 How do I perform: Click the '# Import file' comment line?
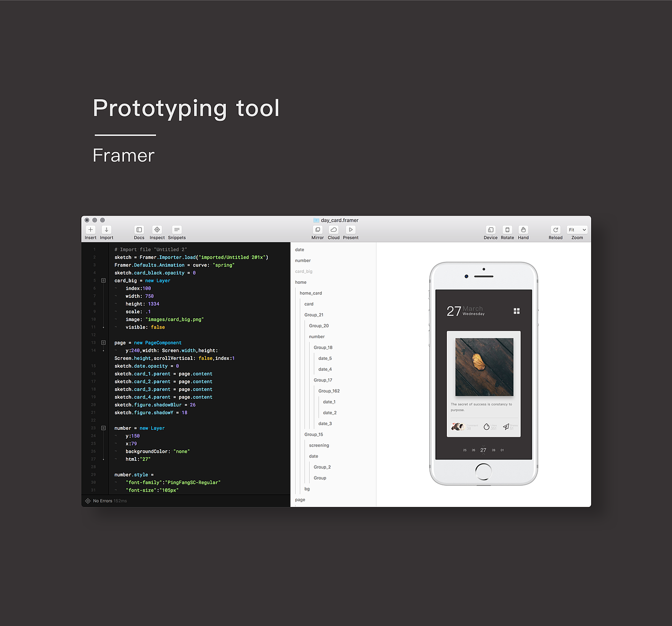pyautogui.click(x=151, y=250)
